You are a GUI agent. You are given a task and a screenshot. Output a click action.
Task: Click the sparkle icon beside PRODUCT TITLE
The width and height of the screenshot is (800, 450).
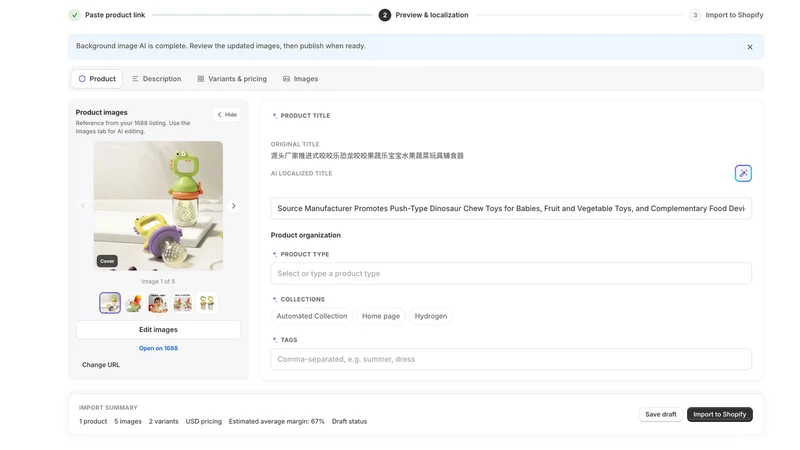click(x=274, y=116)
